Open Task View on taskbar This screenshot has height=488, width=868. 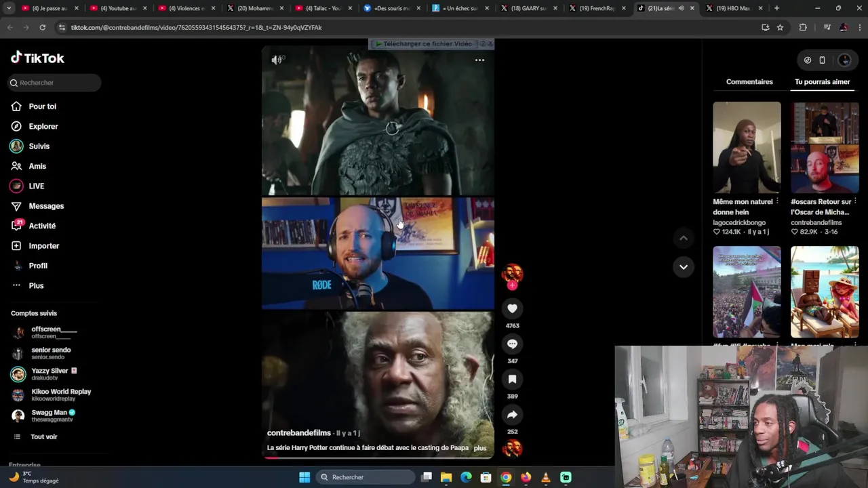[x=427, y=477]
